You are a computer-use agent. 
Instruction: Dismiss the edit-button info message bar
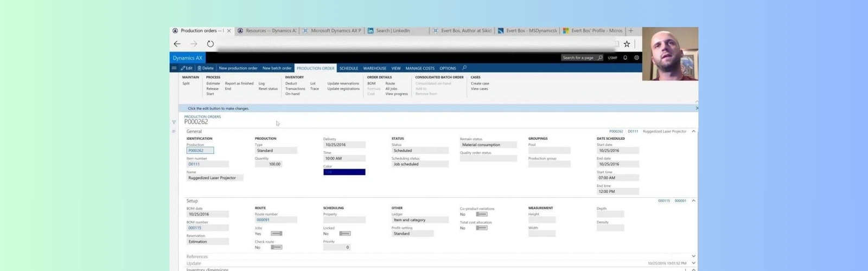(x=697, y=108)
